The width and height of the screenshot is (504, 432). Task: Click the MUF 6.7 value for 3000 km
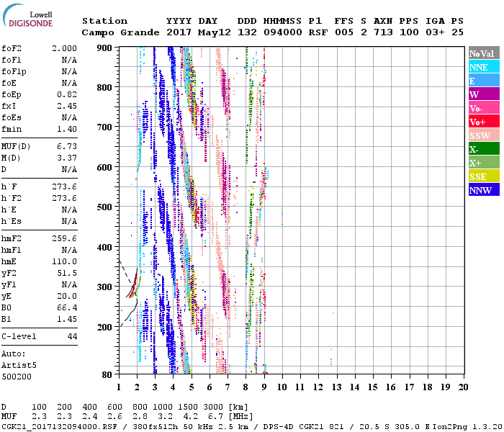click(215, 417)
